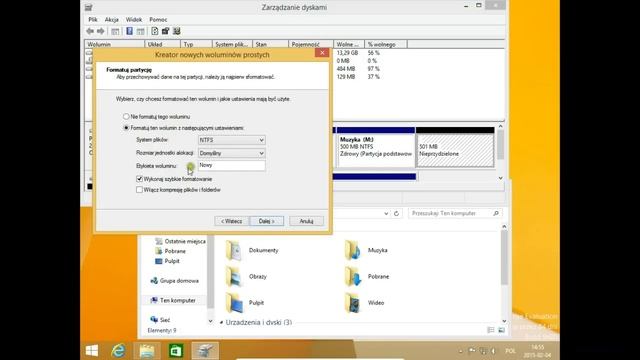Open the Obrazy folder icon
The height and width of the screenshot is (360, 640).
tap(235, 276)
